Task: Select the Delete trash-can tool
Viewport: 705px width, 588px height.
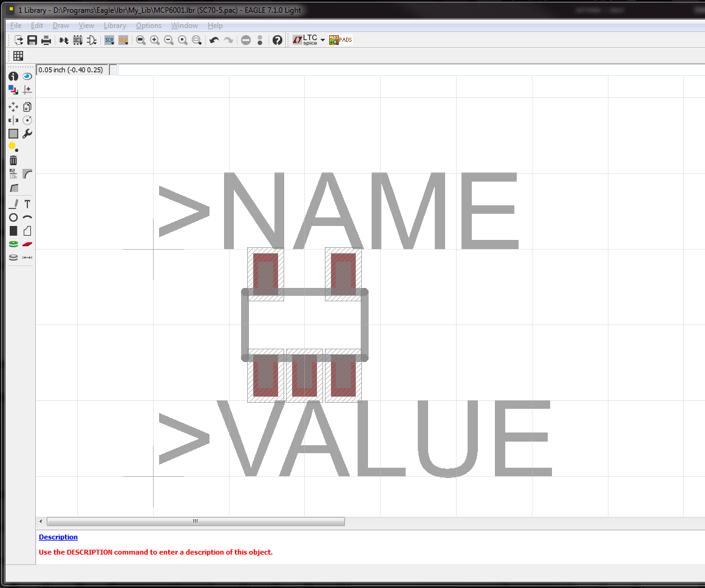Action: 13,160
